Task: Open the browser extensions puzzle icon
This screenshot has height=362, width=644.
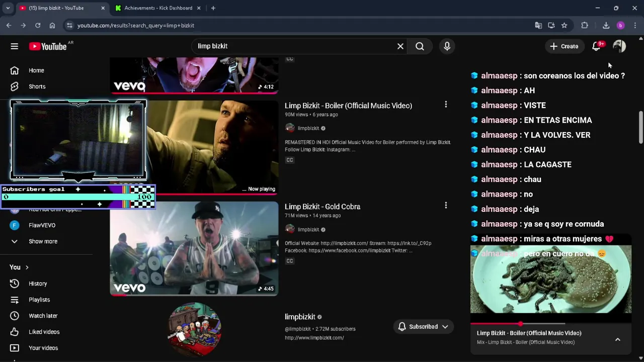Action: (x=585, y=25)
